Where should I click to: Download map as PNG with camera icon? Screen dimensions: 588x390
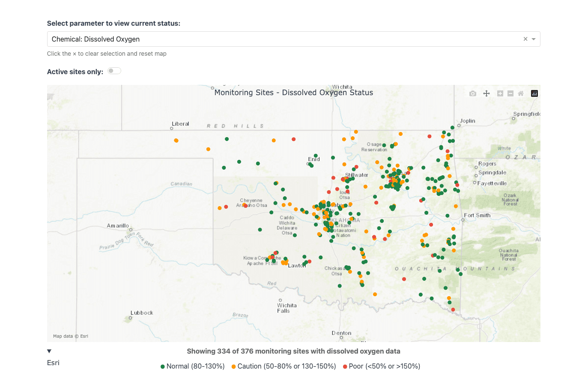click(472, 93)
